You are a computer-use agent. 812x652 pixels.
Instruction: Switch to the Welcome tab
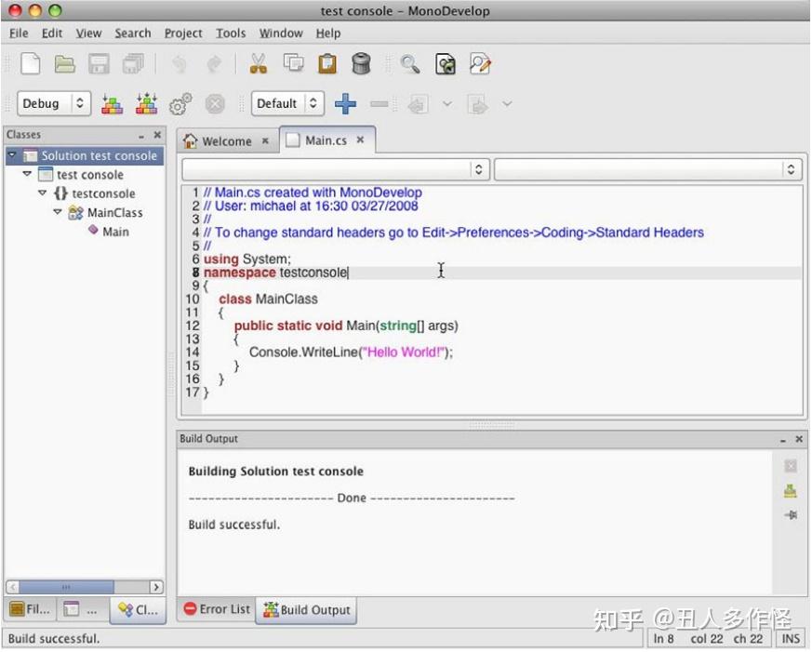(x=226, y=140)
